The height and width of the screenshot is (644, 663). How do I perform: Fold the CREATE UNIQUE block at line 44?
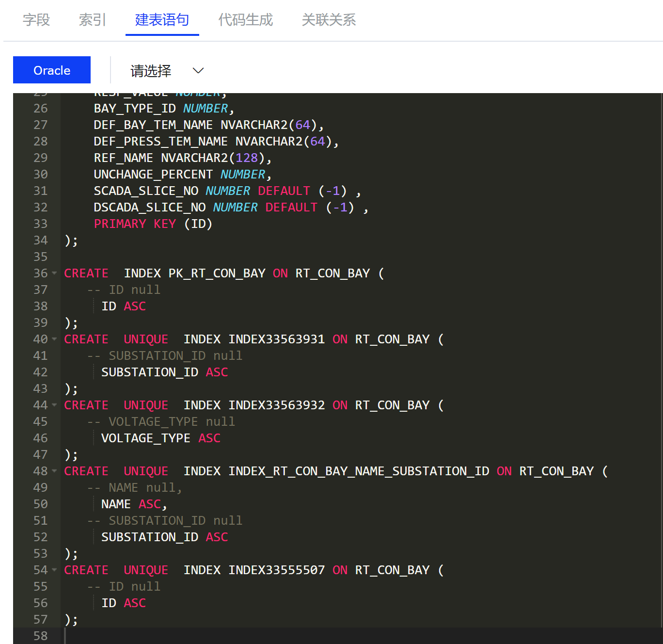(54, 405)
